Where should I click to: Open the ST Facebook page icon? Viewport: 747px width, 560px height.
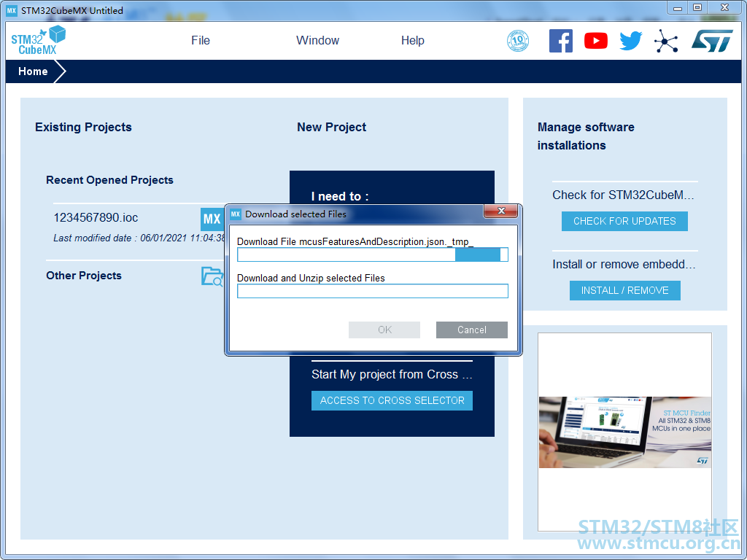(x=561, y=41)
